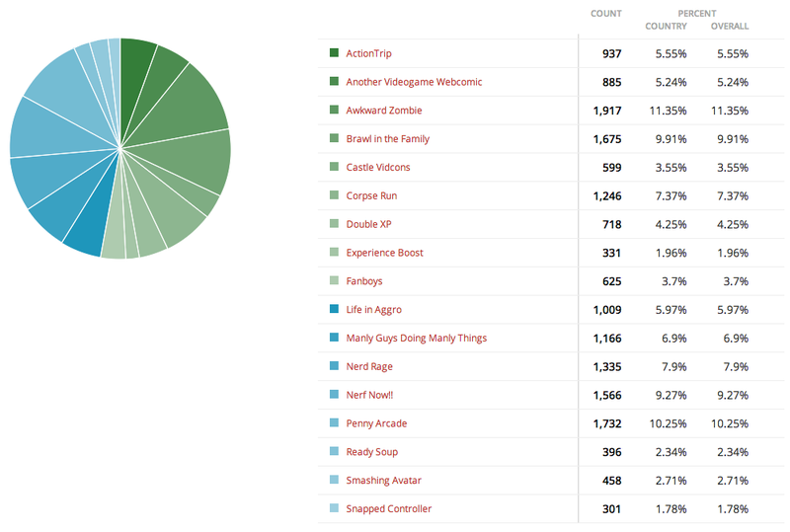
Task: Open the Snapped Controller link
Action: [388, 509]
